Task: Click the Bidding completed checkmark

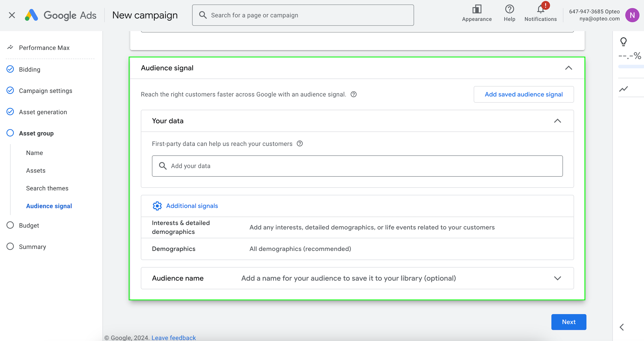Action: 10,69
